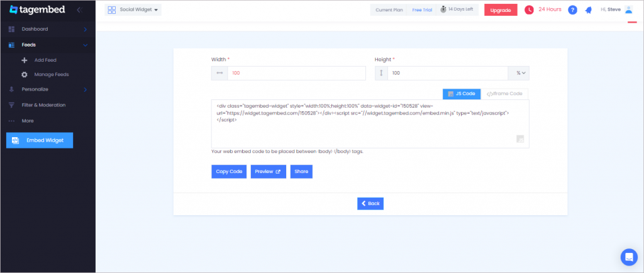Click the Back button
This screenshot has height=273, width=644.
(370, 204)
